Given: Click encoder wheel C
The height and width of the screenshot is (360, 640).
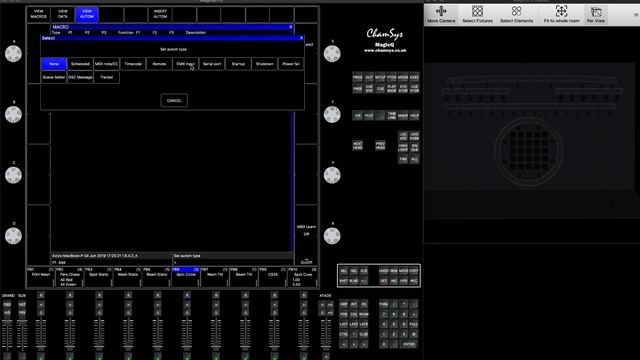Looking at the screenshot, I should pos(13,175).
